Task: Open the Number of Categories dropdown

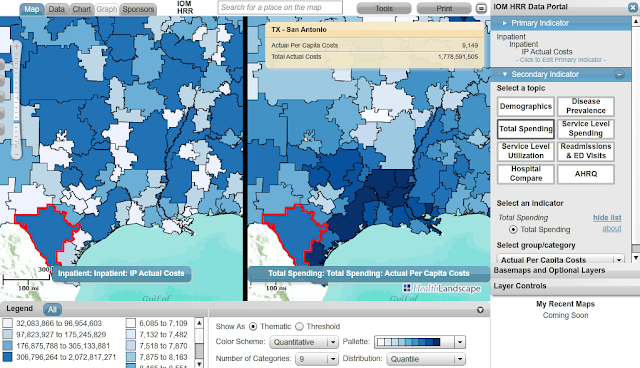Action: pyautogui.click(x=317, y=359)
